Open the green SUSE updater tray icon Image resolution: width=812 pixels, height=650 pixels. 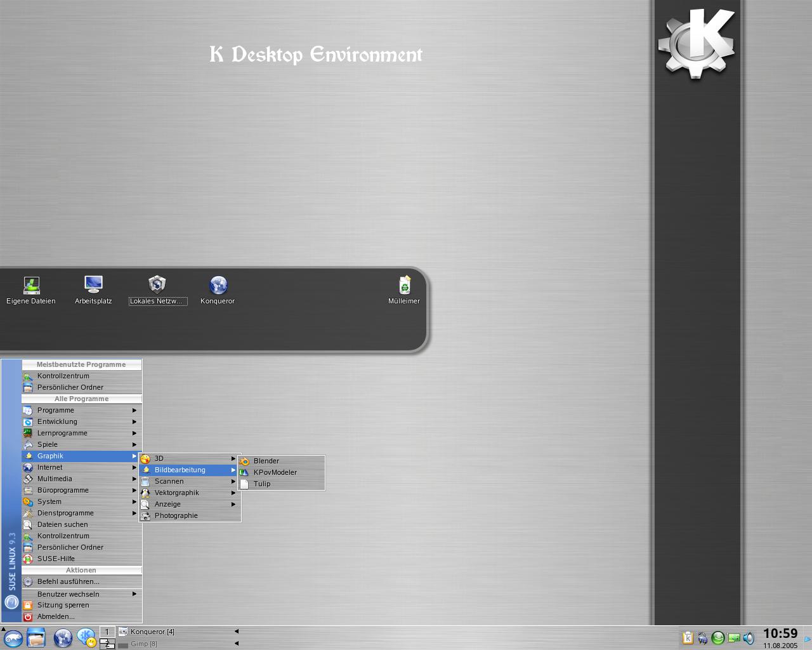click(x=718, y=638)
